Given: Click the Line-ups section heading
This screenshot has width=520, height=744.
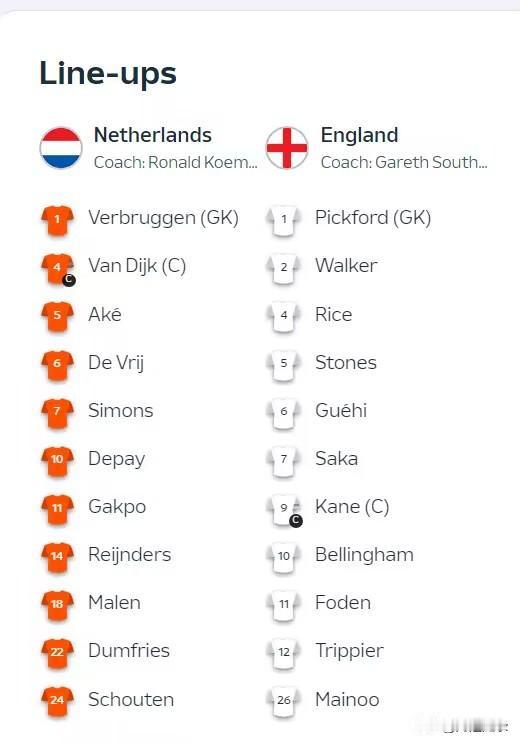Looking at the screenshot, I should (x=108, y=74).
